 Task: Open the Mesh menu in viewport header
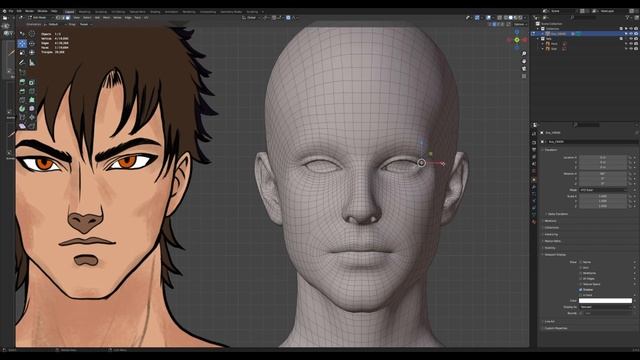coord(106,18)
